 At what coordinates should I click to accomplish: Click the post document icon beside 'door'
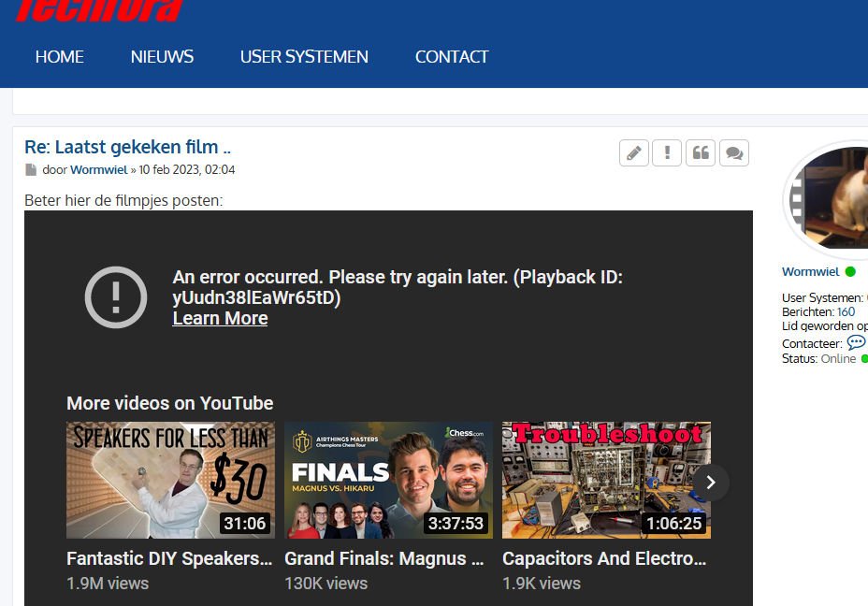click(x=31, y=170)
